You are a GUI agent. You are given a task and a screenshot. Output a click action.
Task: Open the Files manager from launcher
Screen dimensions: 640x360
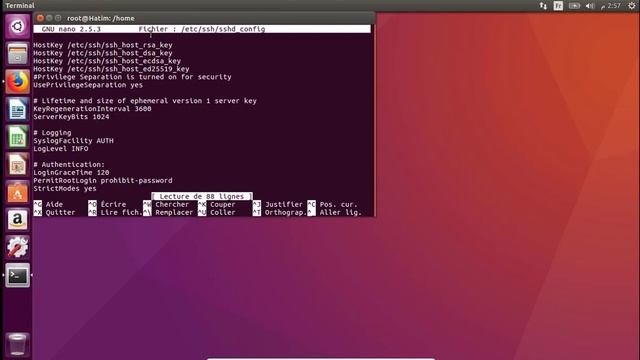(17, 54)
